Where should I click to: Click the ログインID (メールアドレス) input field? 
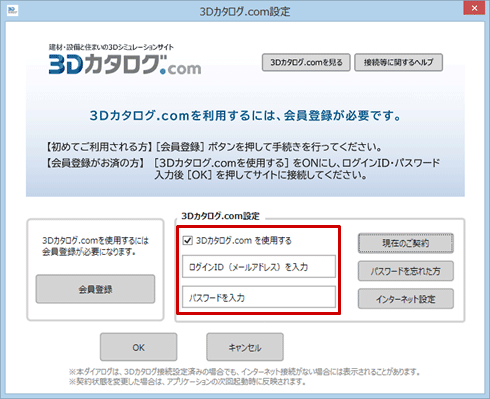[x=259, y=267]
